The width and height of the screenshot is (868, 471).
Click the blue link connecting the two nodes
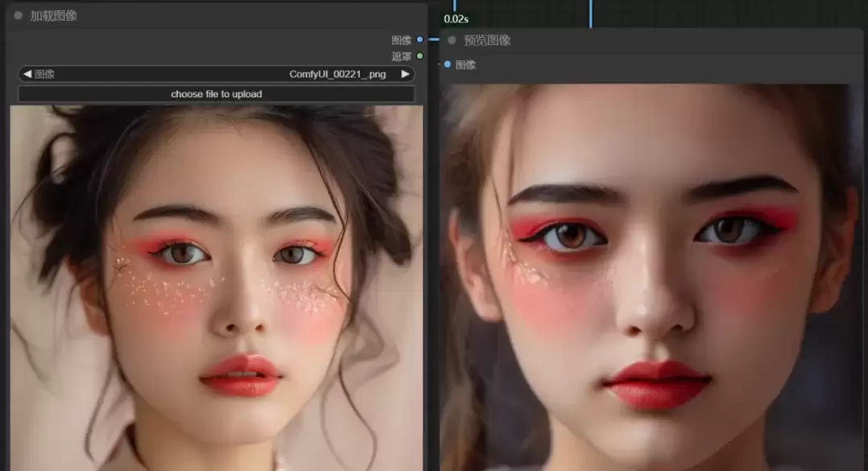(x=433, y=39)
